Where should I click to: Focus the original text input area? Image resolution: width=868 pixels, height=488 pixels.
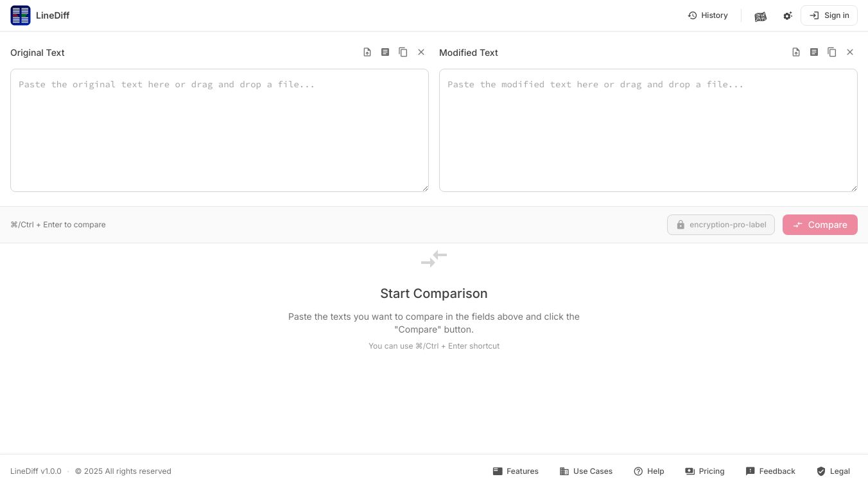coord(220,130)
